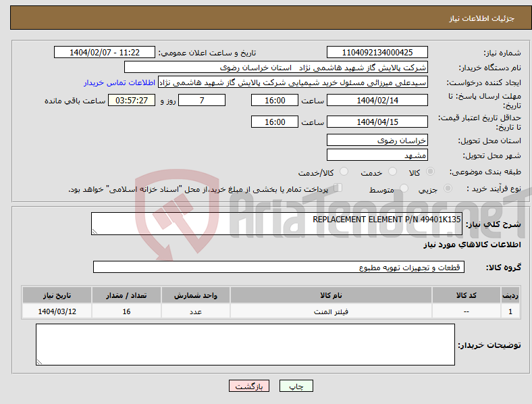Click the ردیف column header

click(x=510, y=295)
